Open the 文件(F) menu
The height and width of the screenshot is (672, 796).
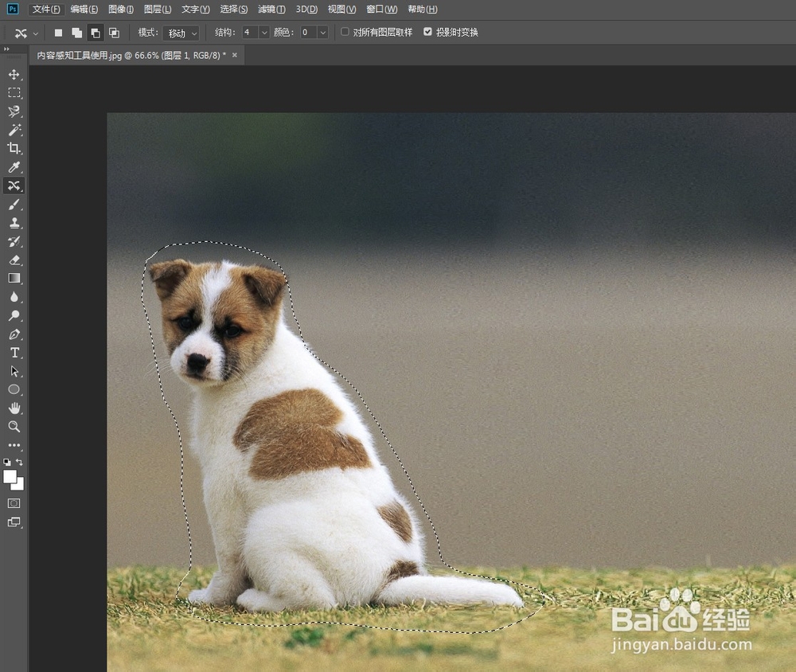coord(46,9)
